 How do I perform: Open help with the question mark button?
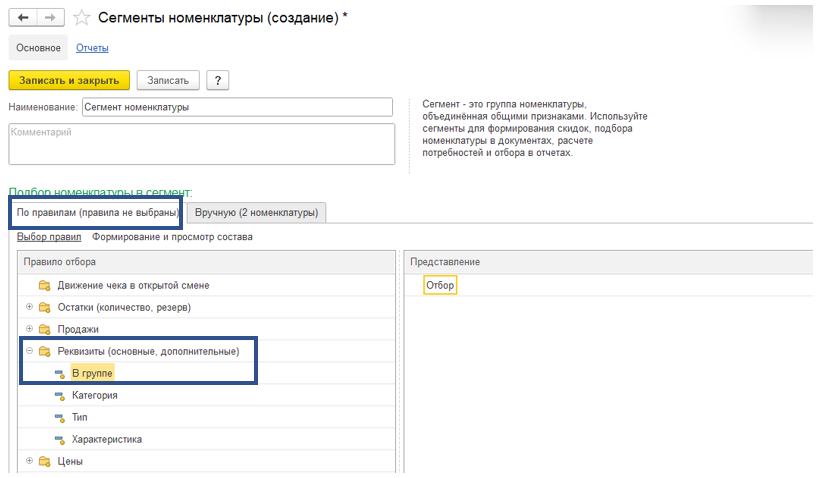click(218, 80)
